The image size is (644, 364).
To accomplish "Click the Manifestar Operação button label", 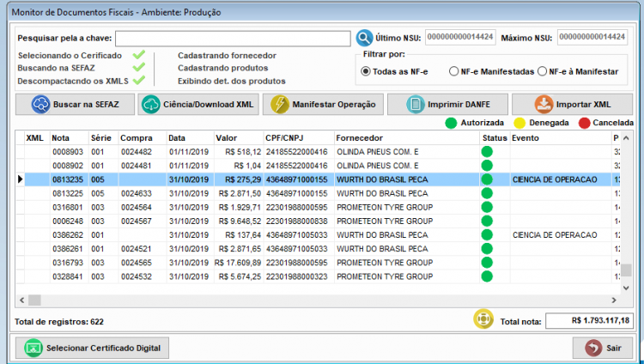I will pyautogui.click(x=334, y=105).
